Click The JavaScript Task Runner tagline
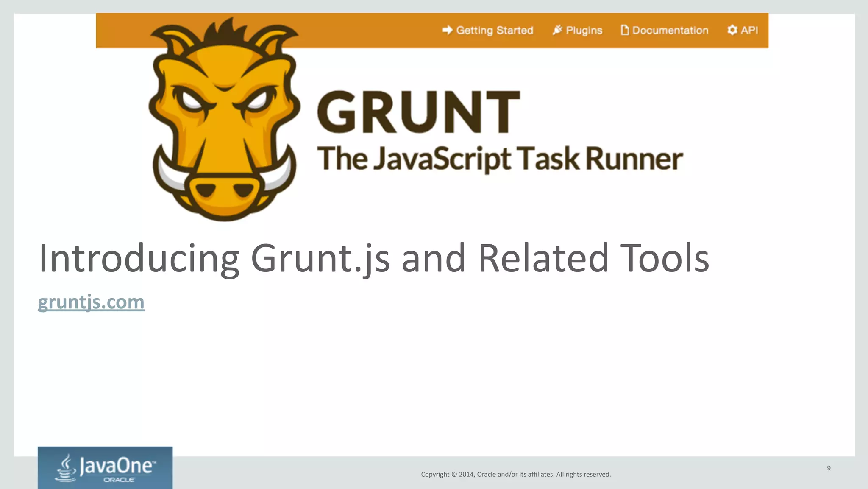 (500, 159)
